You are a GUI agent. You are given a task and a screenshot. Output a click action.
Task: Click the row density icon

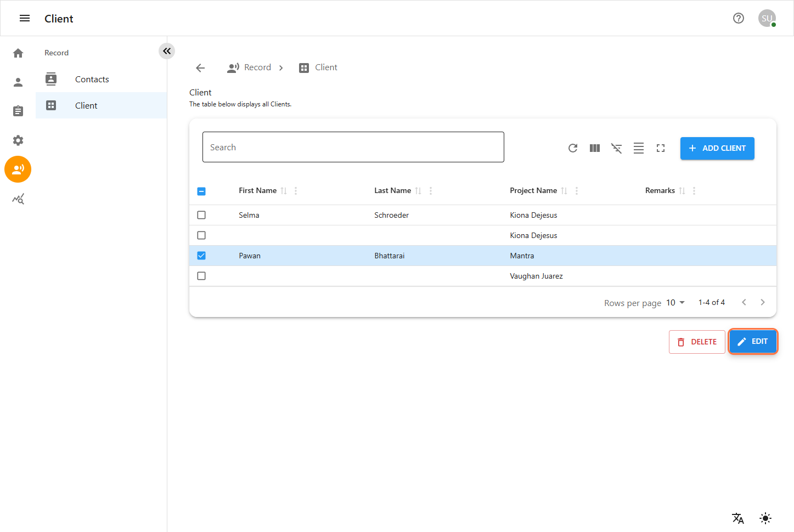[639, 148]
